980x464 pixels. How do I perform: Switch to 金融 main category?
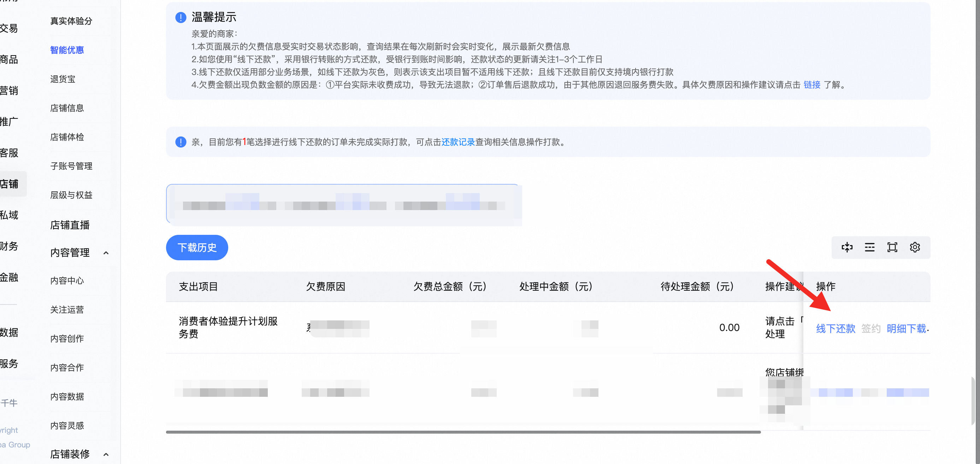9,277
